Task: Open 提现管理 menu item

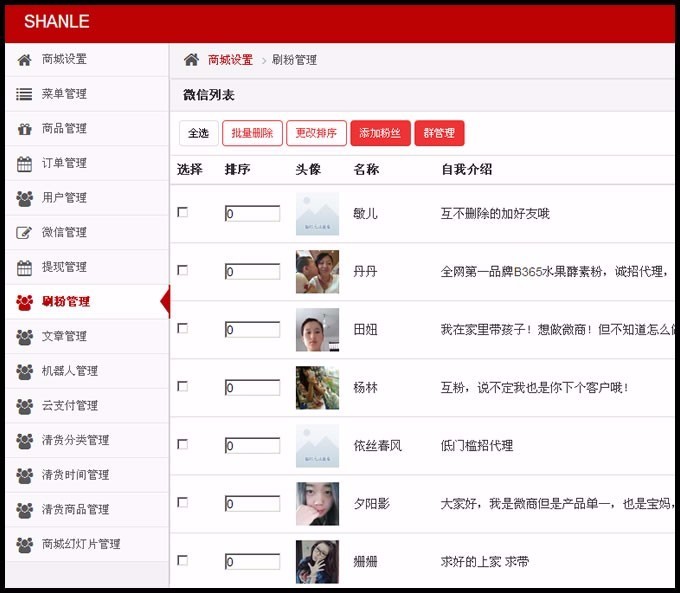Action: click(x=87, y=268)
